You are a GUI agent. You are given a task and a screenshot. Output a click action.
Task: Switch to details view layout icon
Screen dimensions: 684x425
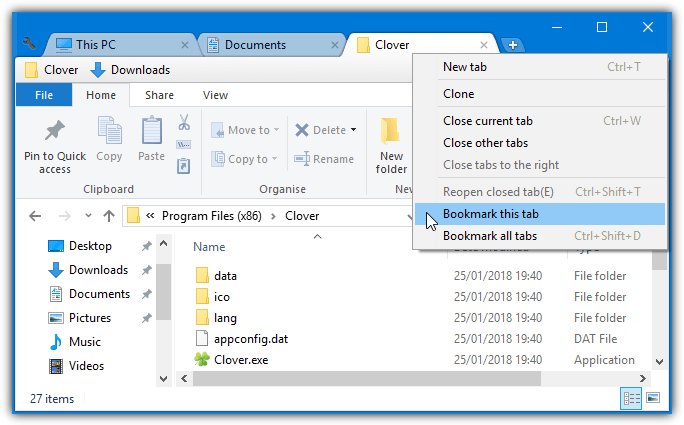click(x=631, y=398)
